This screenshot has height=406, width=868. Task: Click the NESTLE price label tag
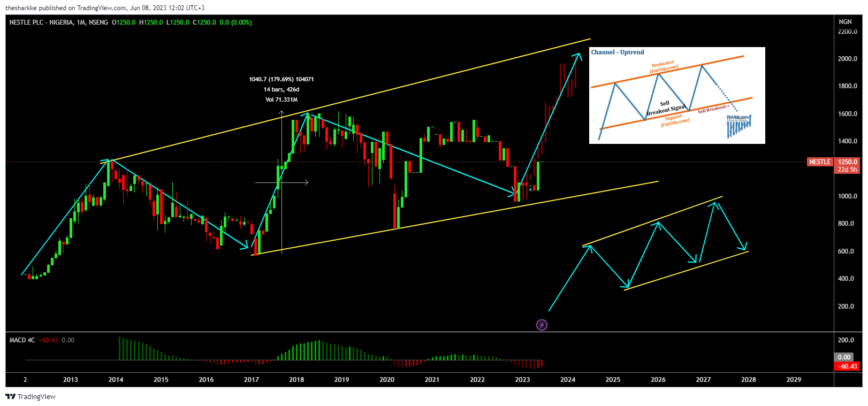tap(819, 162)
